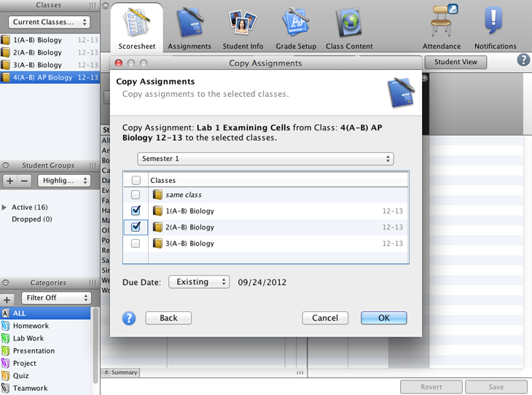This screenshot has width=532, height=395.
Task: Open the Filter Off dropdown
Action: 56,298
